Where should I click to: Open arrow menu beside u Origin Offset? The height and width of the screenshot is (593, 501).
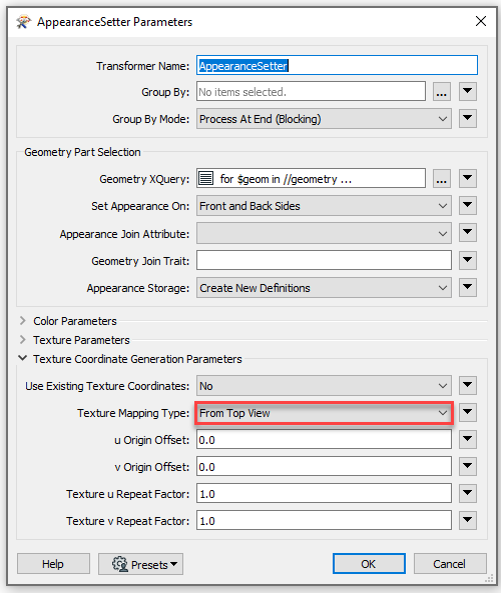(x=468, y=439)
